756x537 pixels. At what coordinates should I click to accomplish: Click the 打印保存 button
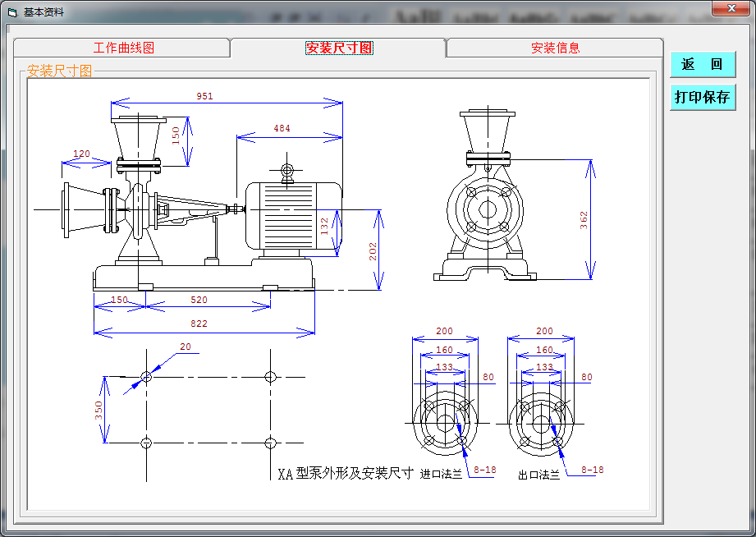tap(703, 97)
